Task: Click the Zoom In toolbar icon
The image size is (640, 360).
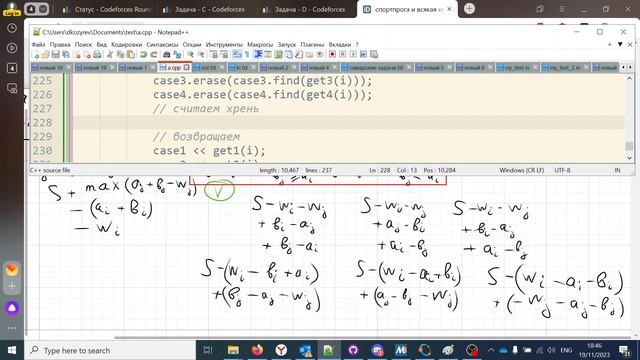Action: tap(190, 54)
